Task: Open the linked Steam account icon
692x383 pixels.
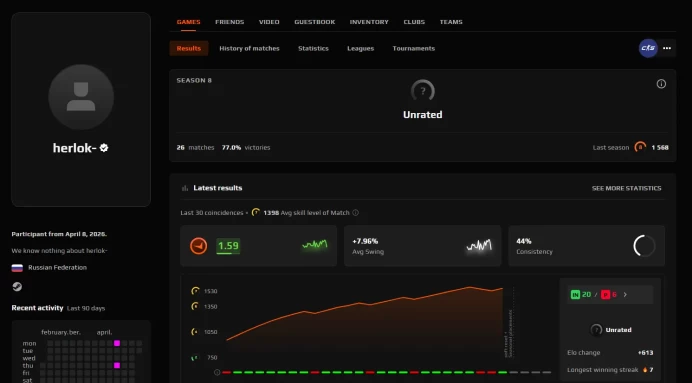Action: pos(17,287)
